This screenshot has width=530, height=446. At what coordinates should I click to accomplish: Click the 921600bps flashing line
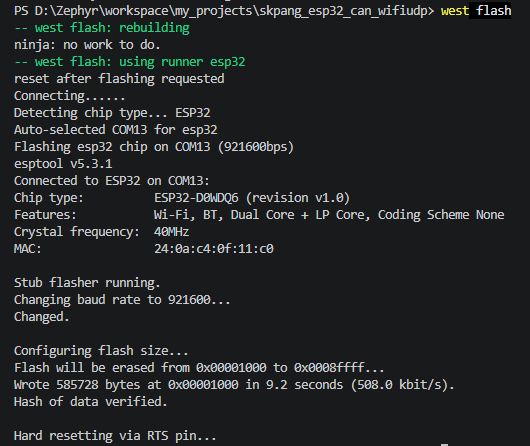(x=154, y=147)
